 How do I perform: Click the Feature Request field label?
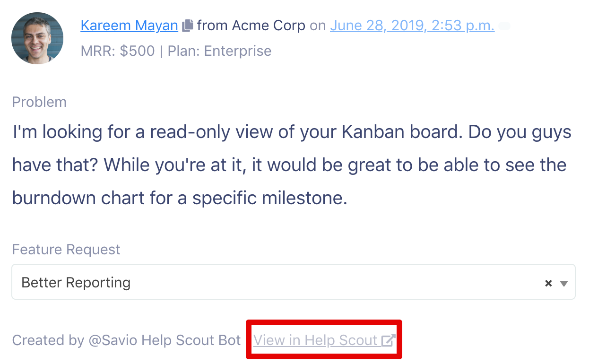[x=66, y=250]
